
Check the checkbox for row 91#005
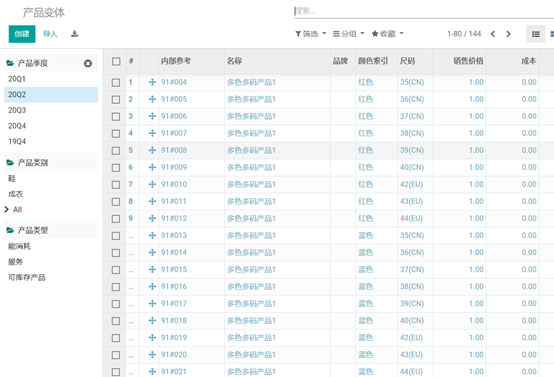click(x=116, y=100)
